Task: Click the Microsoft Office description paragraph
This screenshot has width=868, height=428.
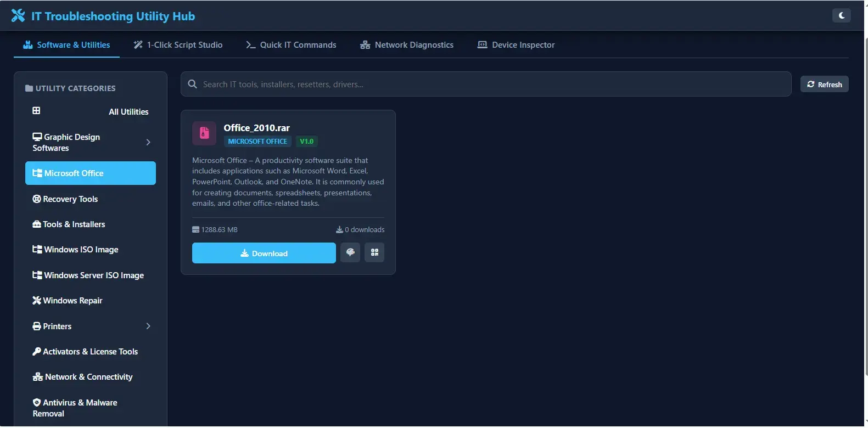Action: click(x=288, y=182)
